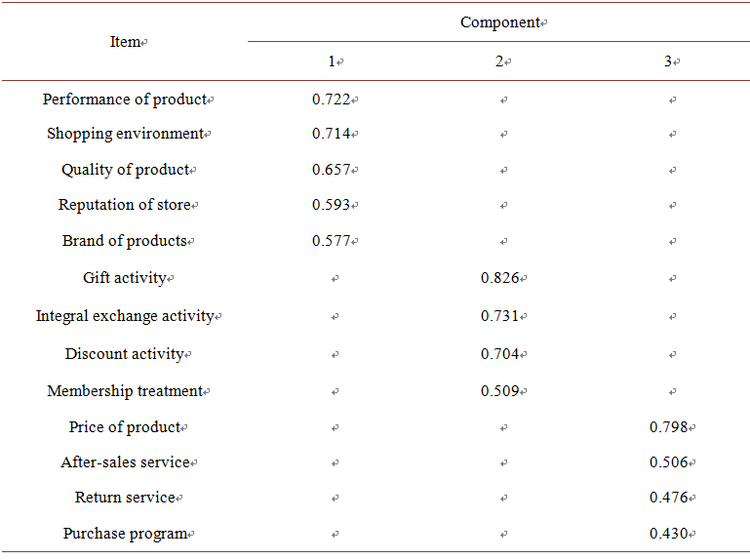
Task: Select the 'Membership treatment' label
Action: click(x=125, y=391)
